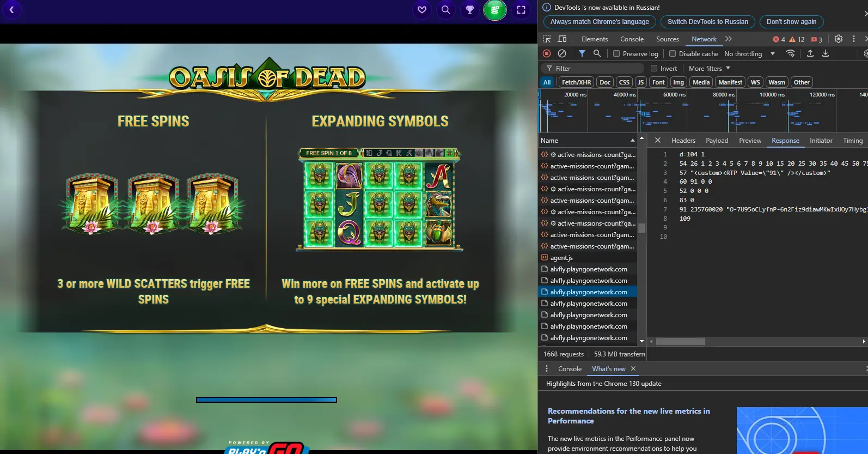The height and width of the screenshot is (454, 868).
Task: Open DevTools settings gear
Action: (839, 39)
